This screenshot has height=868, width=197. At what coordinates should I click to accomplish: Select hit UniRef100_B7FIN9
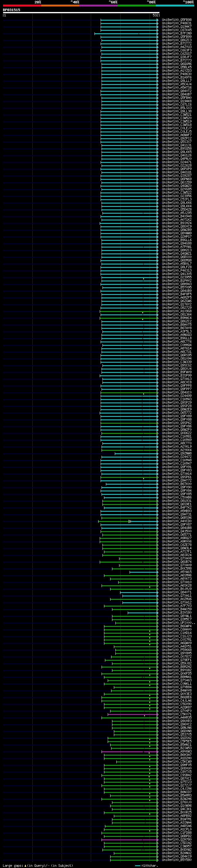tap(177, 33)
